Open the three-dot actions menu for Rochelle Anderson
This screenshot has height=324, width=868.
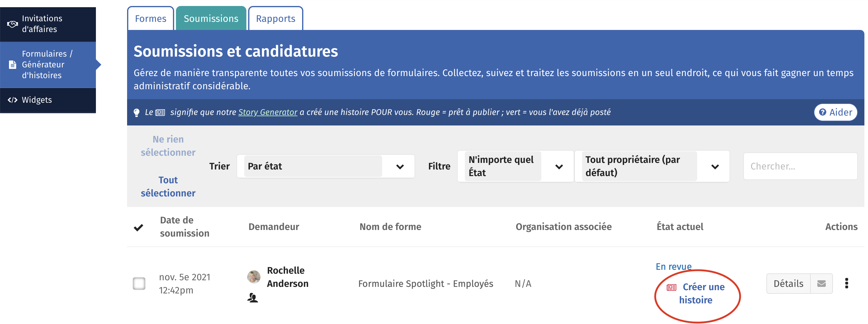point(846,283)
